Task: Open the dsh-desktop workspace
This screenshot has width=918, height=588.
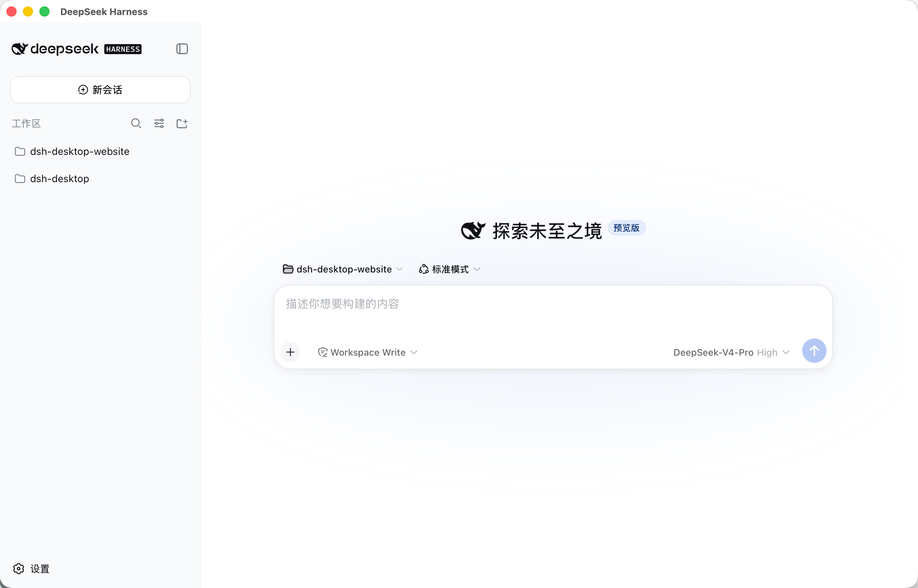Action: 100,179
